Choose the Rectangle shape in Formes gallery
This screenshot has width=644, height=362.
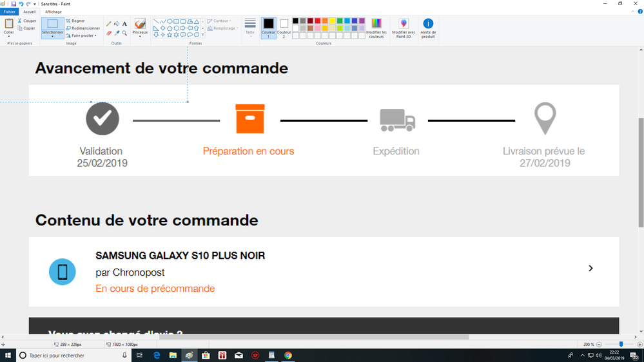point(176,21)
